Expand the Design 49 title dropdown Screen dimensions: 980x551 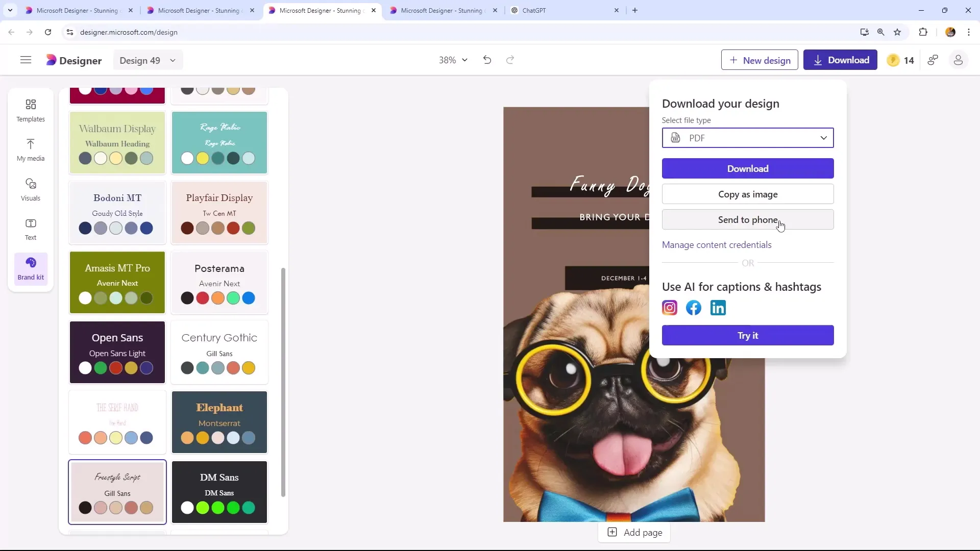[x=173, y=61]
